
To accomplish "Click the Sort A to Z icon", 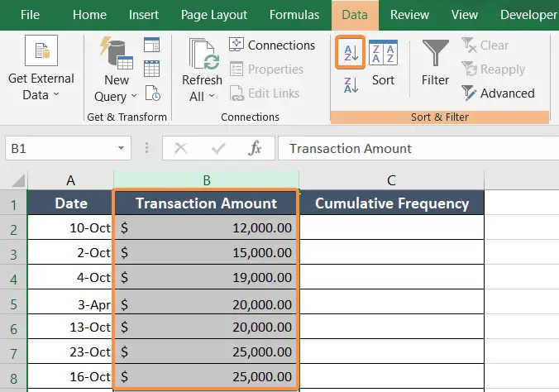I will (351, 53).
